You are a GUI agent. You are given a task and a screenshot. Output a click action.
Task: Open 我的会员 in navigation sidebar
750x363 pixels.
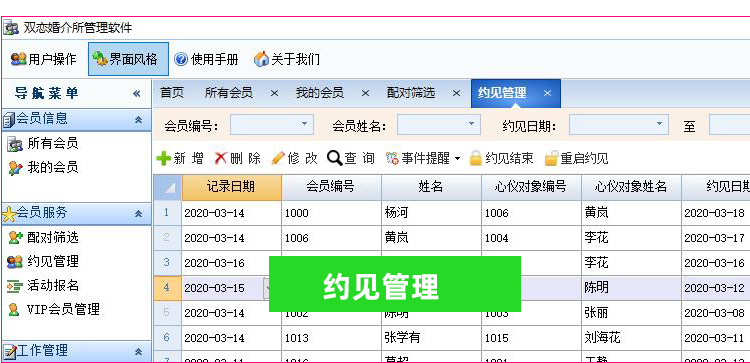[43, 167]
